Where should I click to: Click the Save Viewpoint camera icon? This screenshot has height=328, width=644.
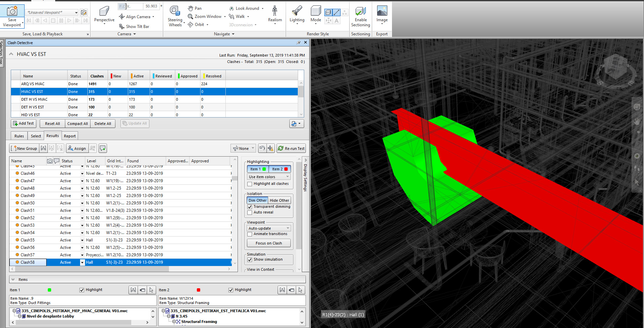(12, 11)
